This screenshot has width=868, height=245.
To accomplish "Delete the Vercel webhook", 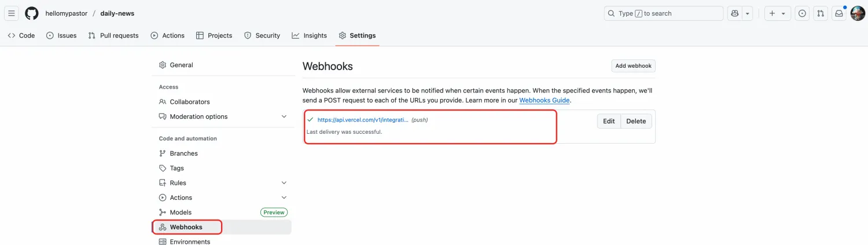I will click(636, 121).
